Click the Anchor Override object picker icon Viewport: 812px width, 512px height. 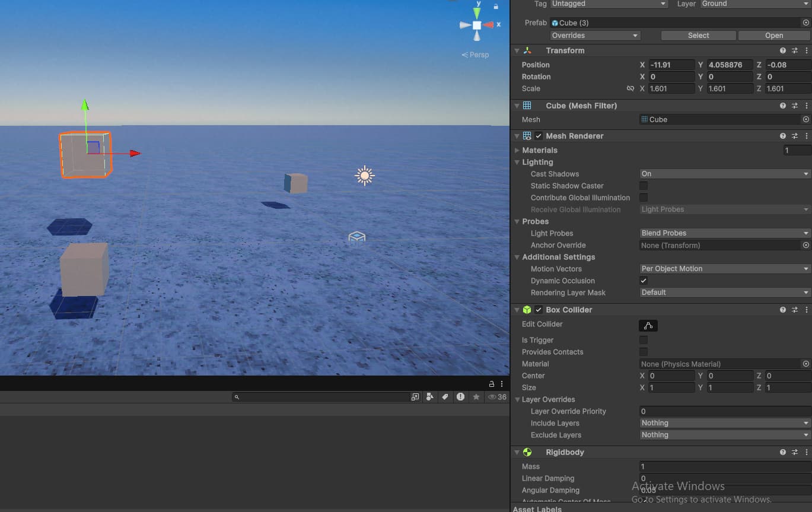click(x=805, y=245)
